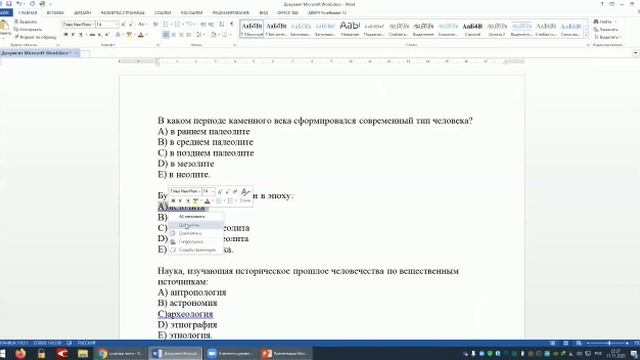This screenshot has width=640, height=360.
Task: Open ССЫЛКИ ribbon tab
Action: (x=162, y=13)
